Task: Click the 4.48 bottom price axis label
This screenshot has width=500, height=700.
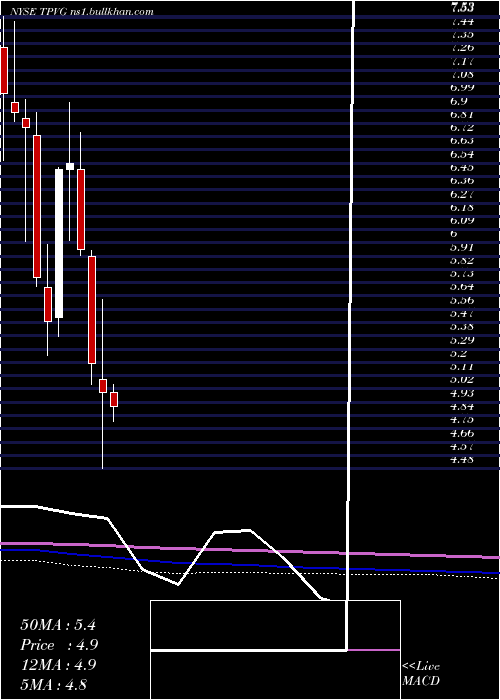Action: pyautogui.click(x=461, y=460)
